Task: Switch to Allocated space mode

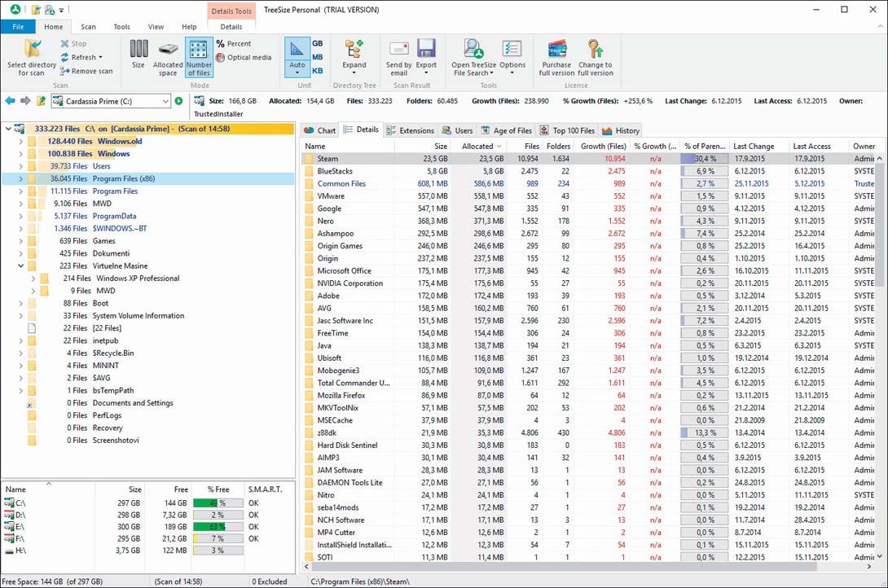Action: [x=168, y=57]
